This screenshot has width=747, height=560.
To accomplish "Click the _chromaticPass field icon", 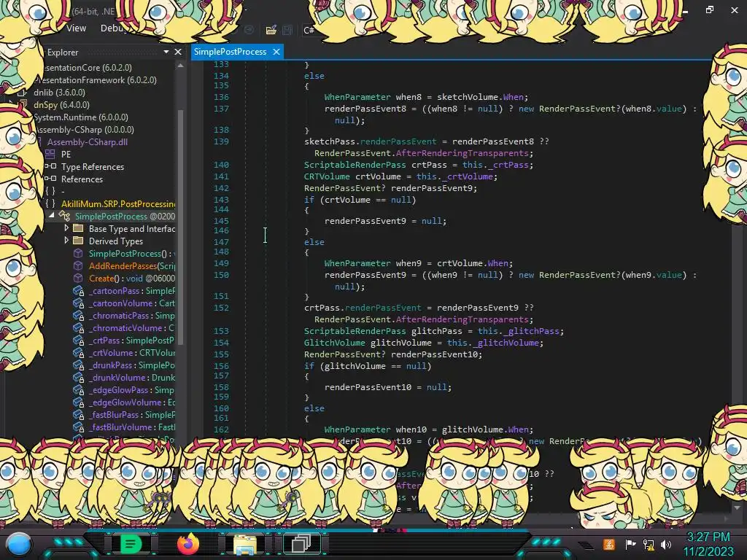I will (x=78, y=316).
